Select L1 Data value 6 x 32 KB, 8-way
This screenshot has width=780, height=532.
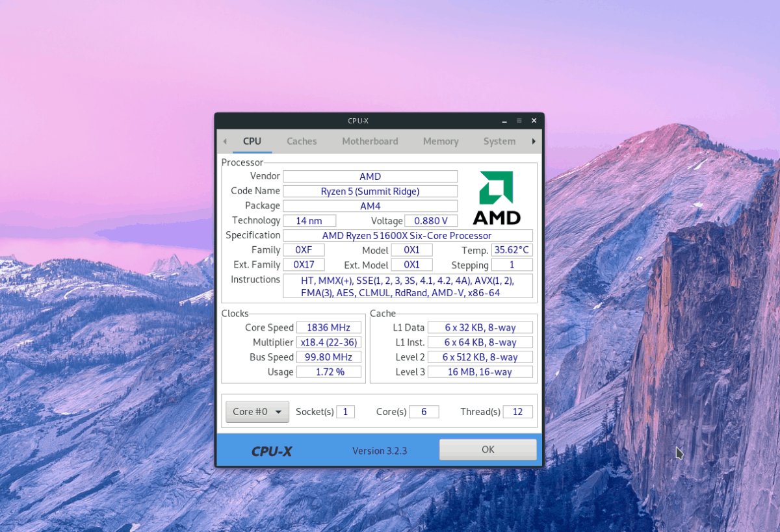480,327
